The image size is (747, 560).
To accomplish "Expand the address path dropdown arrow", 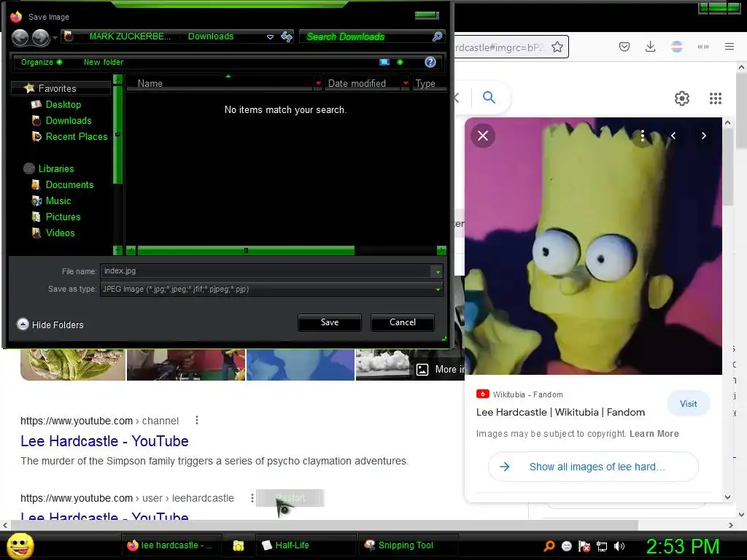I will [x=270, y=36].
